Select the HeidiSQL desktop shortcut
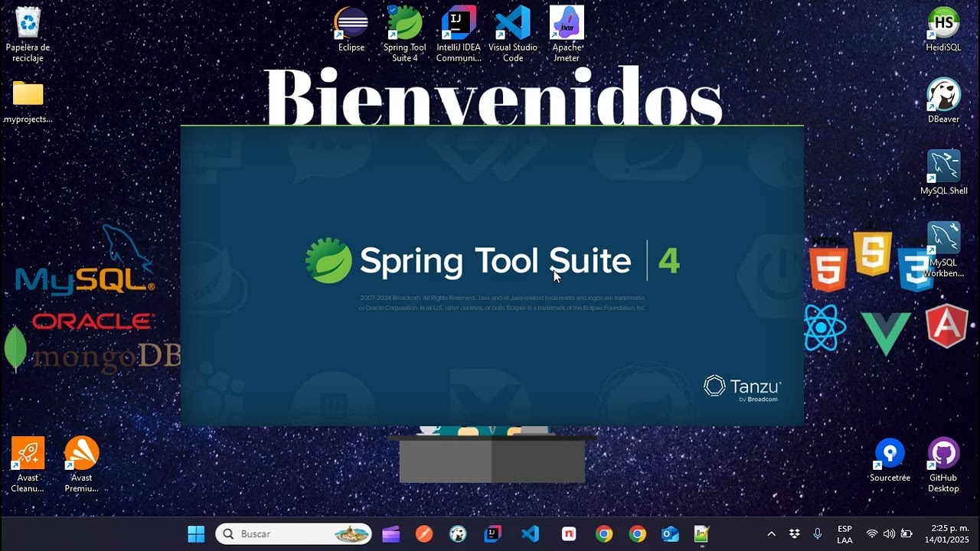Viewport: 980px width, 551px height. pos(943,29)
